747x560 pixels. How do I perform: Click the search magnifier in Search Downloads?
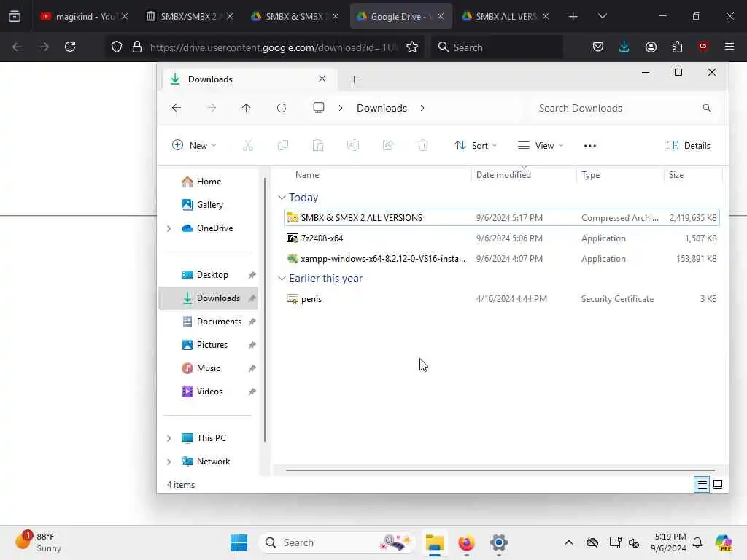pos(706,108)
